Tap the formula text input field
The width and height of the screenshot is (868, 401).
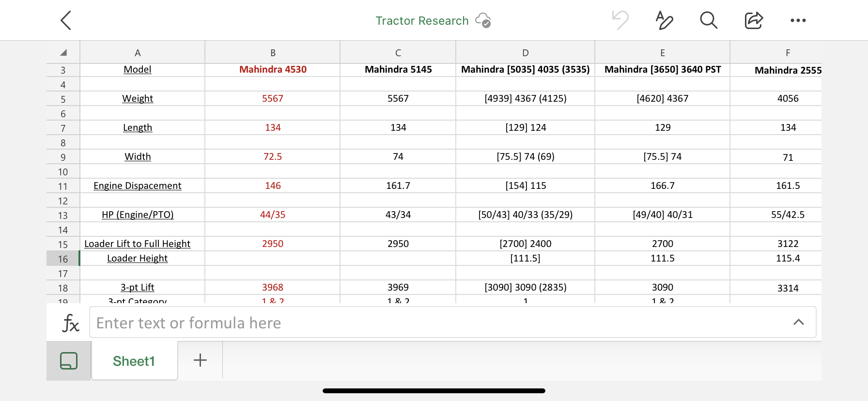pyautogui.click(x=453, y=322)
